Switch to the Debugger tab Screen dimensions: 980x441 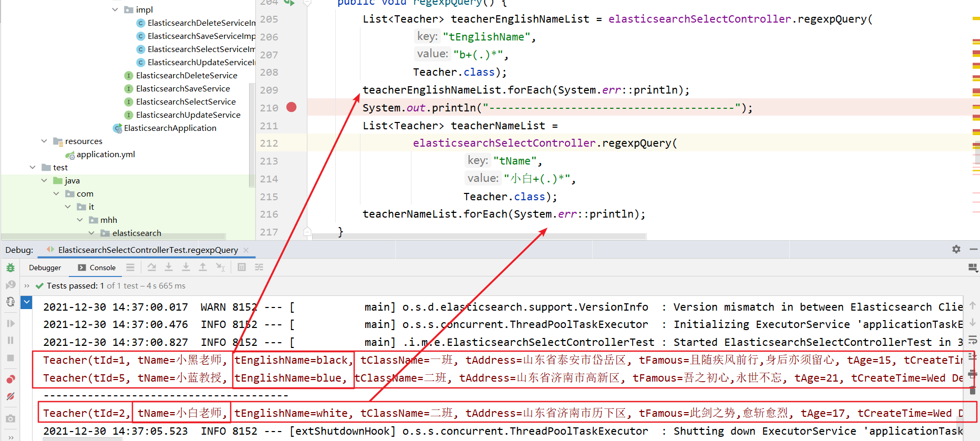[45, 268]
